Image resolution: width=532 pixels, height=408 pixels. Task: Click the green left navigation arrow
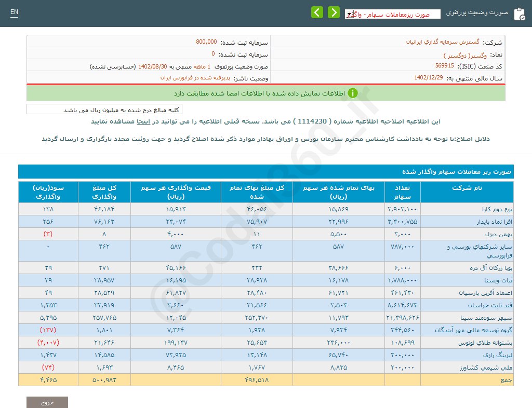pos(317,12)
